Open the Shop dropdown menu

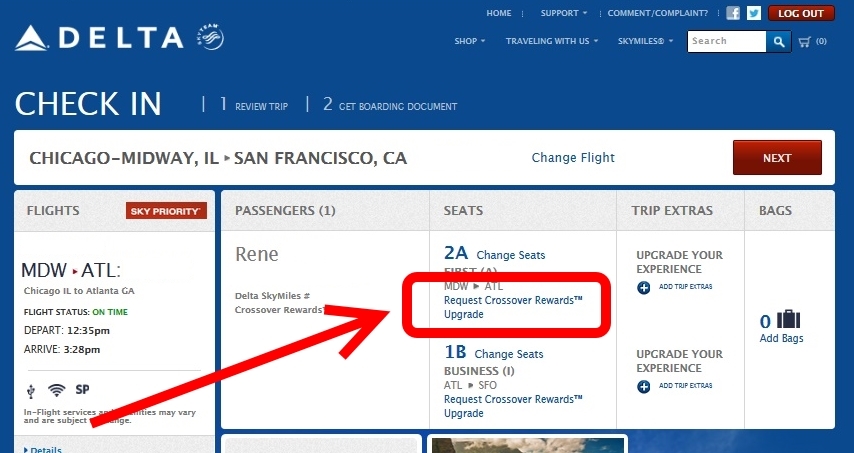pyautogui.click(x=469, y=41)
